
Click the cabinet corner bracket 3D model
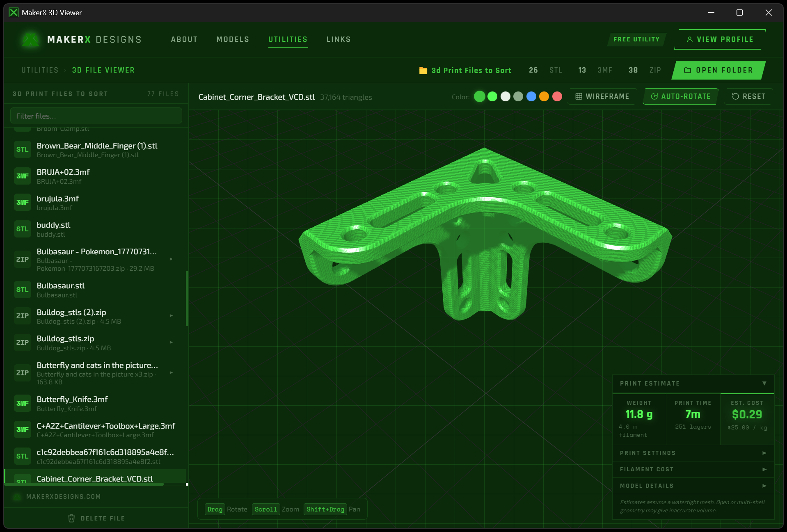[x=485, y=234]
